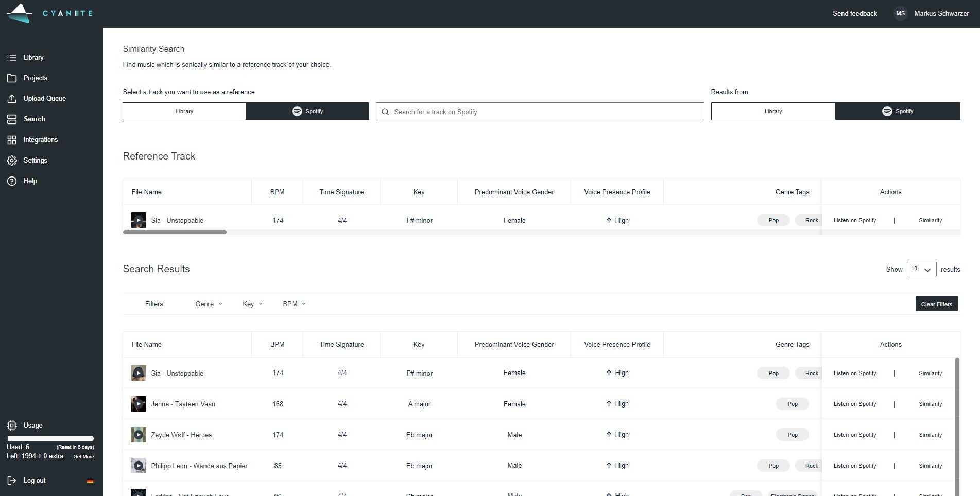The width and height of the screenshot is (980, 496).
Task: Click the '168' BPM value
Action: 278,404
